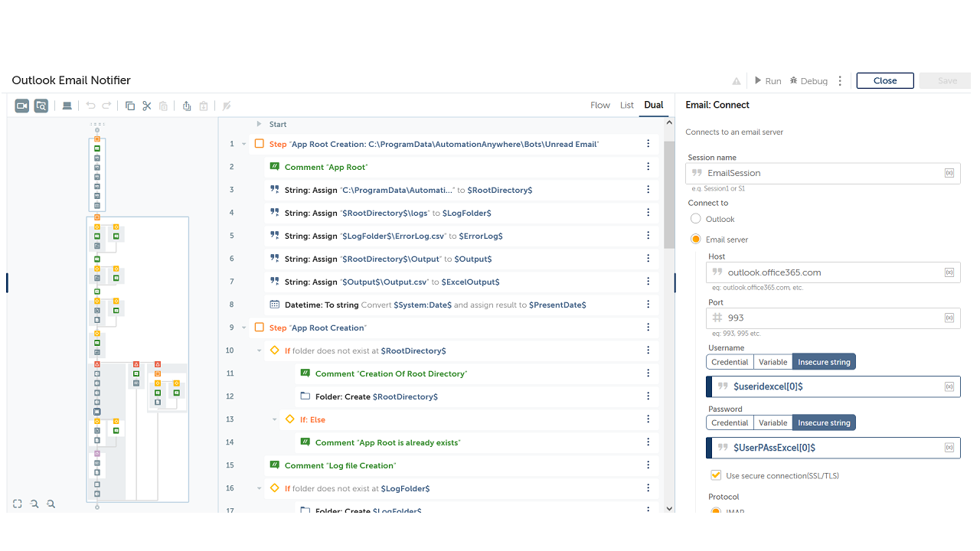Viewport: 980px width, 551px height.
Task: Collapse the If: Else block on line 13
Action: 275,419
